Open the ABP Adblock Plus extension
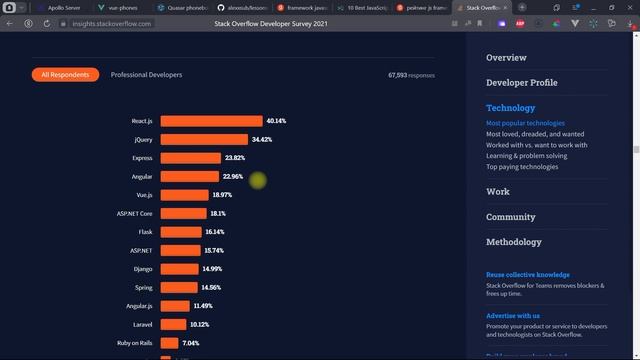Screen dimensions: 640x360 coord(520,24)
